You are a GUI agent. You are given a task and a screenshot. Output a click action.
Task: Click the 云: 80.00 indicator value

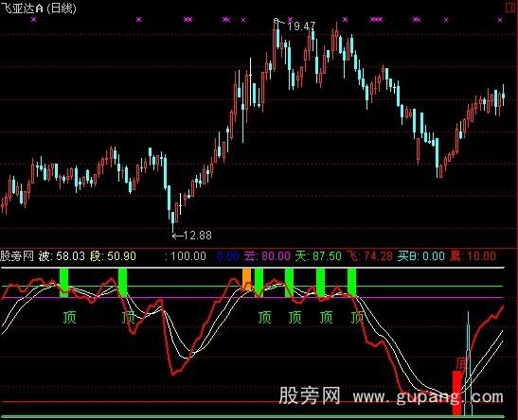click(267, 255)
